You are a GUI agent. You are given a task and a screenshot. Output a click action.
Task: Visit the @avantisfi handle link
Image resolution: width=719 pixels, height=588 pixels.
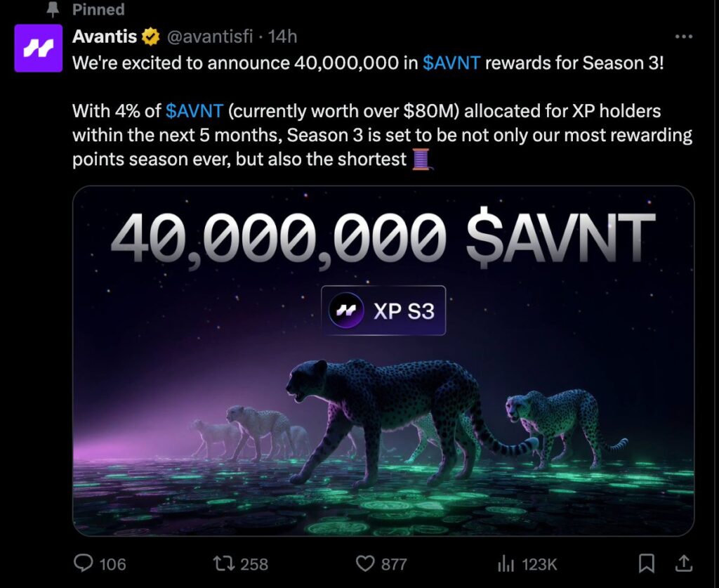tap(209, 37)
